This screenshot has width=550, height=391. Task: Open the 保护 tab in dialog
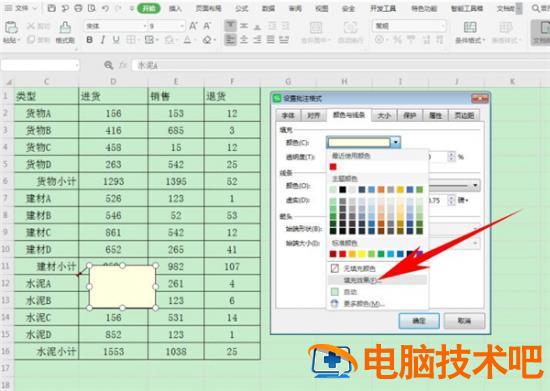[410, 115]
